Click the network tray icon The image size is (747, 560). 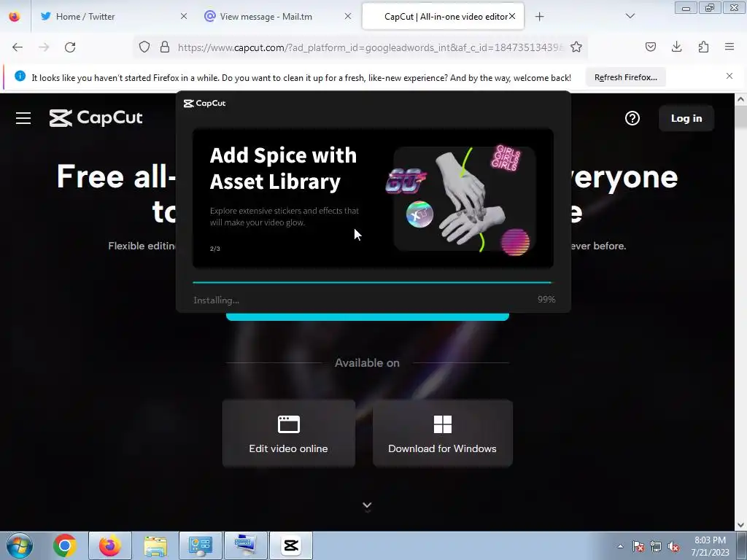656,546
